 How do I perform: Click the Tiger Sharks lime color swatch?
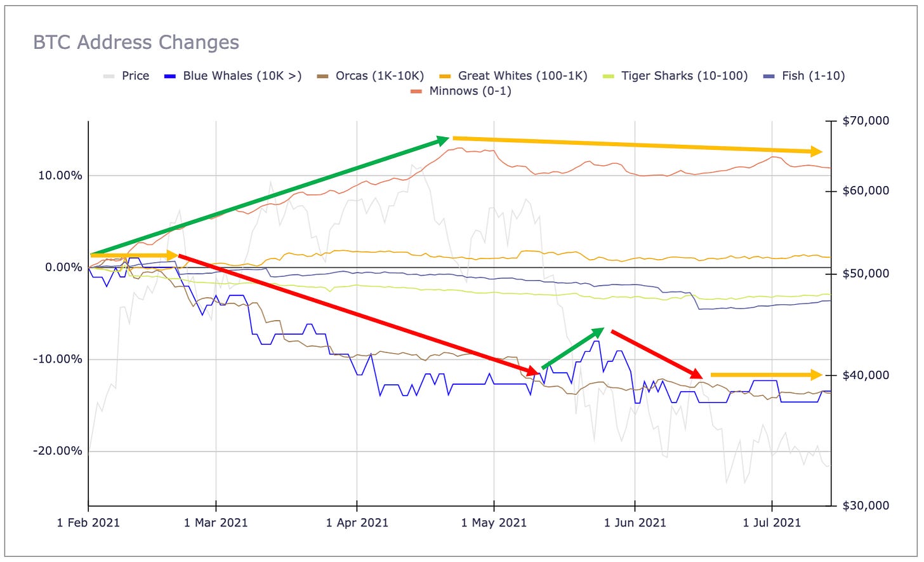(608, 76)
